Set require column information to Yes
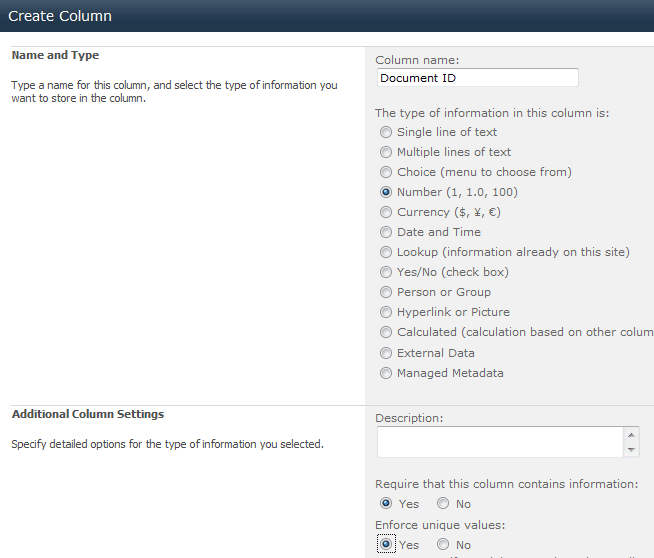Image resolution: width=654 pixels, height=558 pixels. click(x=386, y=504)
